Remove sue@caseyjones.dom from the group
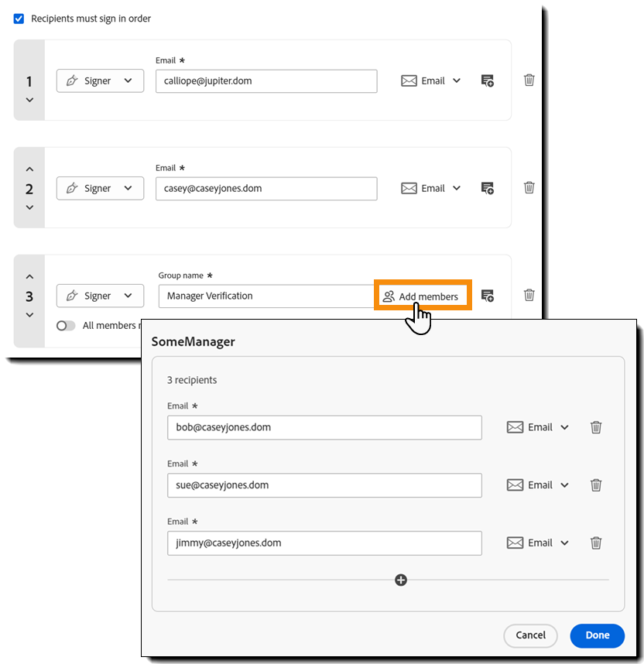 tap(596, 485)
